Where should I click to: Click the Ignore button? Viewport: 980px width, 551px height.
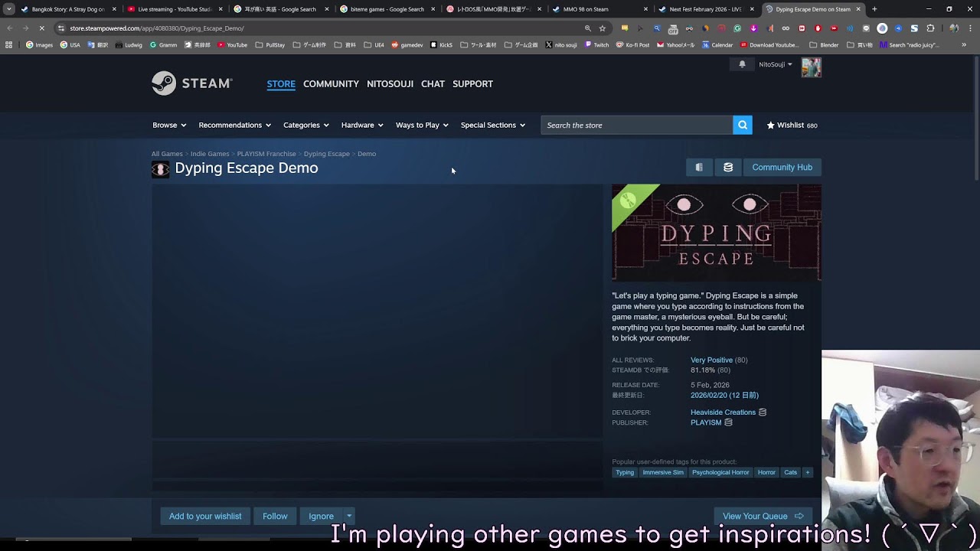click(321, 516)
